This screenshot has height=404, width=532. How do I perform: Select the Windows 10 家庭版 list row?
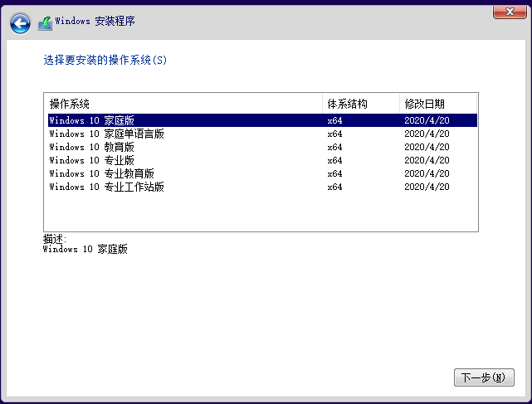(x=262, y=120)
